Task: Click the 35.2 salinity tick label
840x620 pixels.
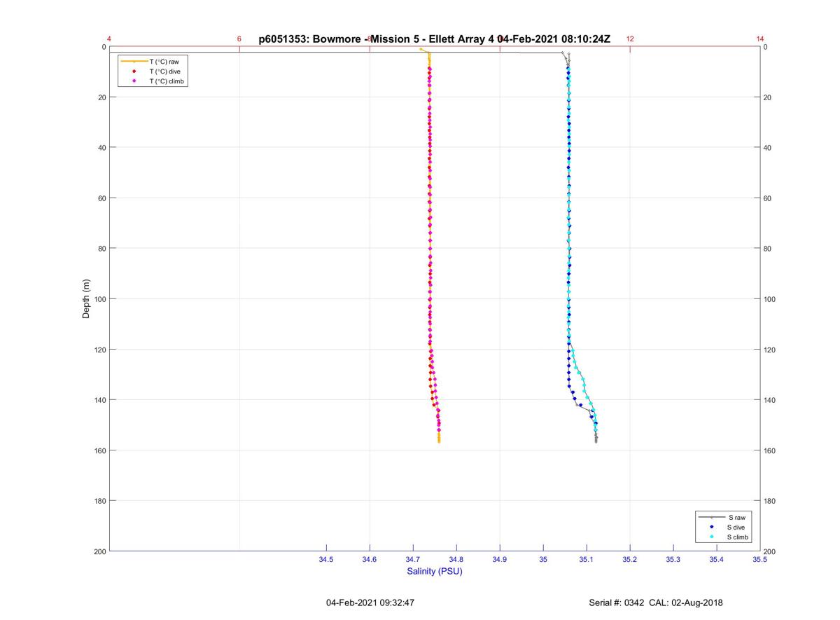Action: click(x=630, y=559)
